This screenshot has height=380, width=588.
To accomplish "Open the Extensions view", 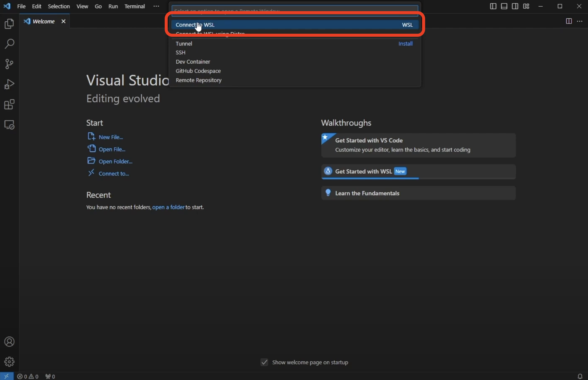I will click(9, 104).
